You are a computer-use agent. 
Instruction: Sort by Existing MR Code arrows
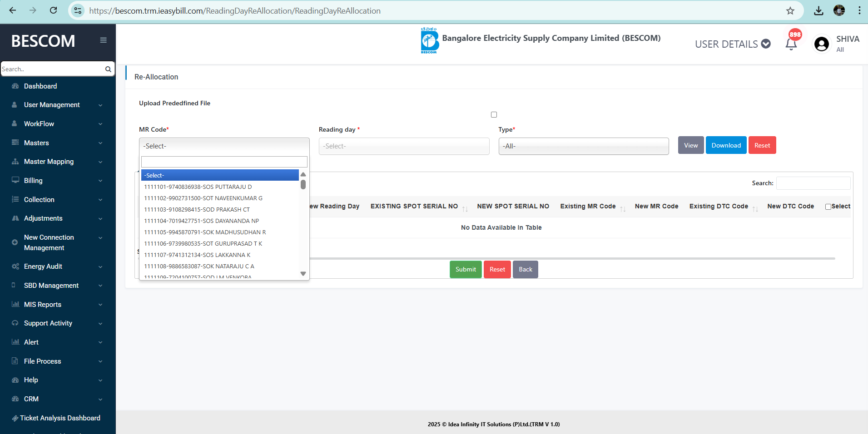click(623, 208)
